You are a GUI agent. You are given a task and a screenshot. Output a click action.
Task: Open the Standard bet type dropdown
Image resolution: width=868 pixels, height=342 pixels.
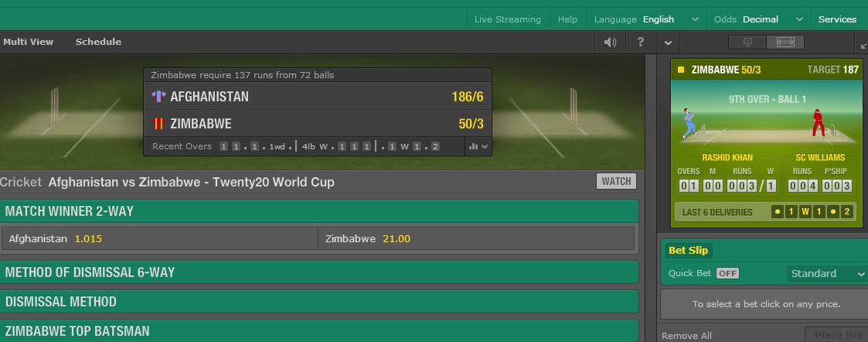[x=827, y=273]
